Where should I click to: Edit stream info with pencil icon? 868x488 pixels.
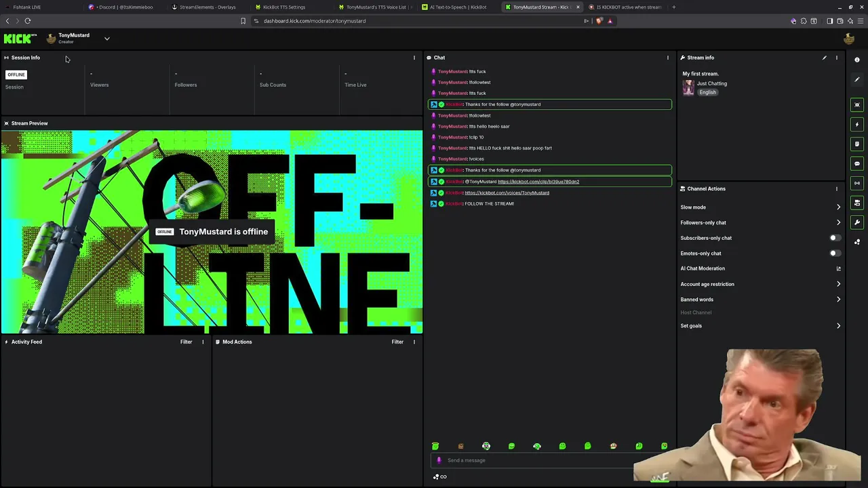[825, 58]
